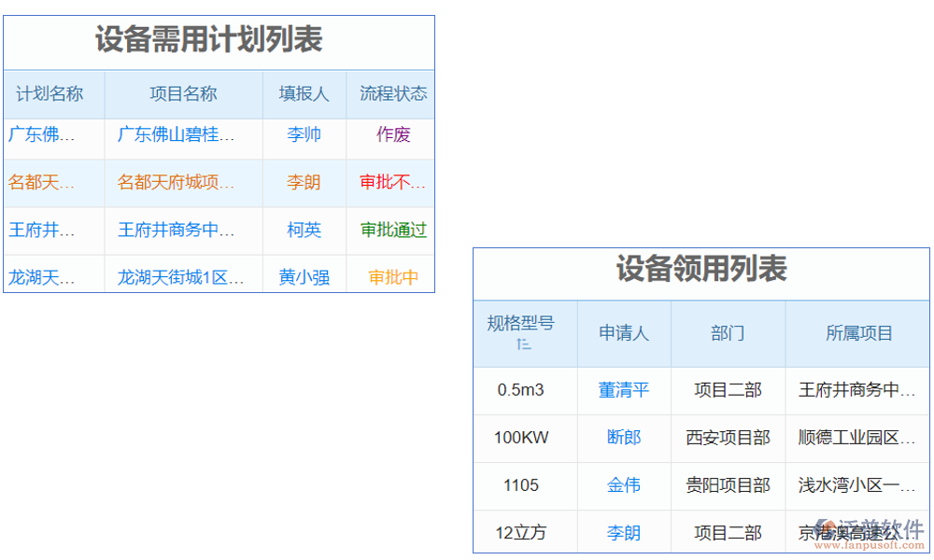Open 王府井商务中 project name link
This screenshot has height=560, width=934.
coord(183,230)
